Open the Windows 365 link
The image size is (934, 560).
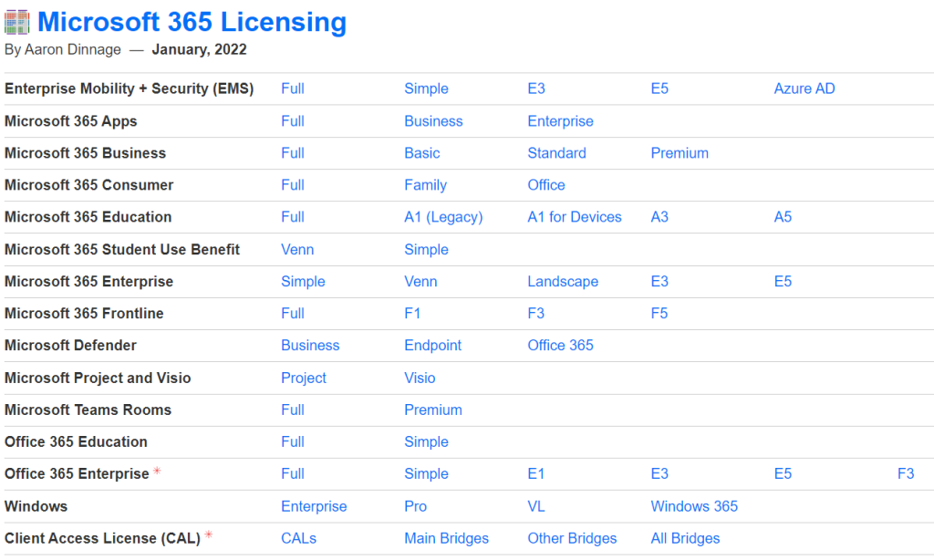coord(694,506)
